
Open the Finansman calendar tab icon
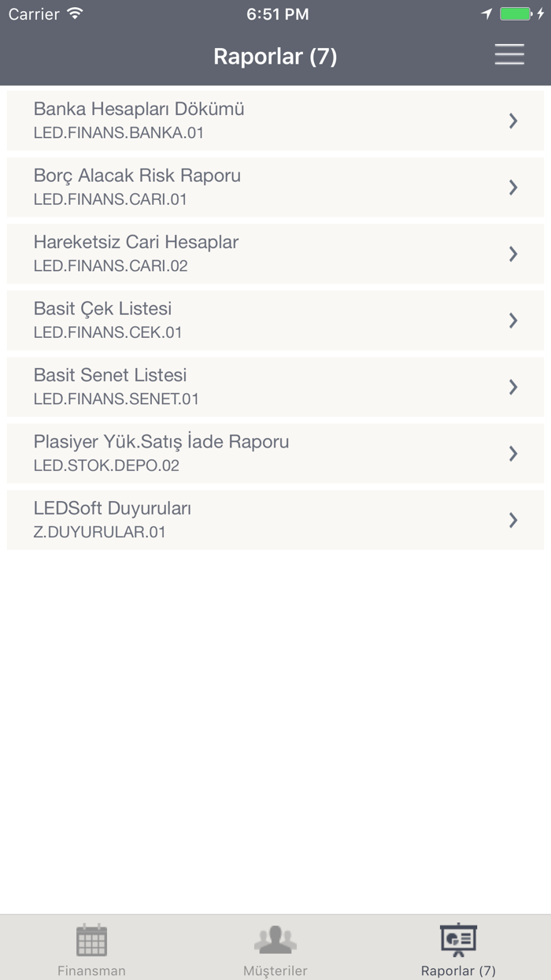coord(91,939)
